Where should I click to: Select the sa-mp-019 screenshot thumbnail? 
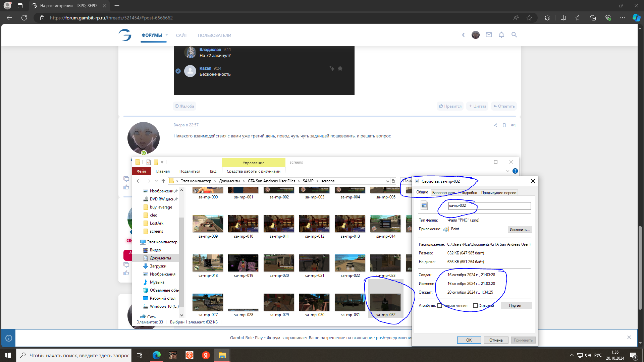click(243, 263)
